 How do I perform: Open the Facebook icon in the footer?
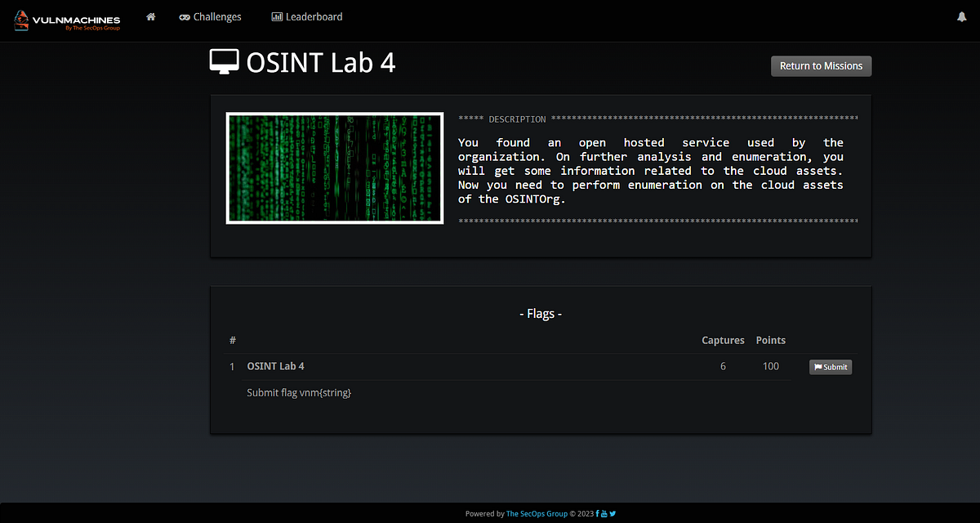(597, 513)
